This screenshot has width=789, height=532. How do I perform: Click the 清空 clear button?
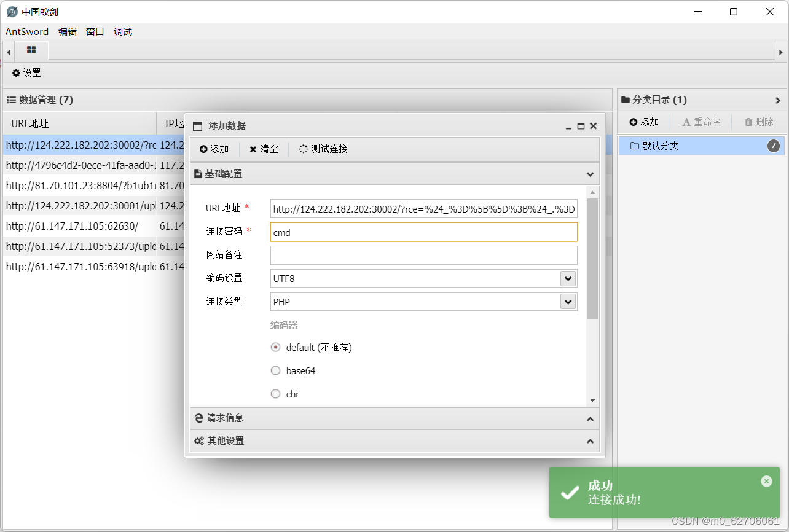click(x=264, y=149)
